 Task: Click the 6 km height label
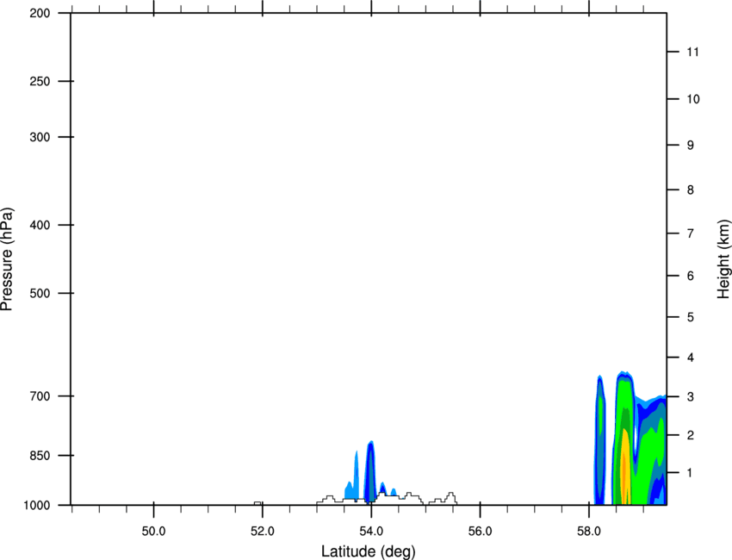coord(691,276)
